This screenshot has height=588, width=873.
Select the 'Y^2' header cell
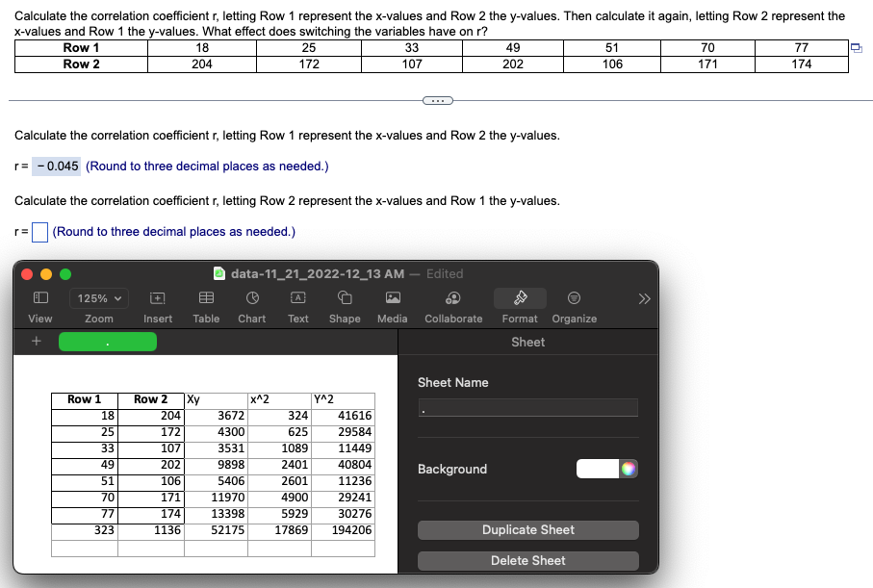click(x=343, y=401)
